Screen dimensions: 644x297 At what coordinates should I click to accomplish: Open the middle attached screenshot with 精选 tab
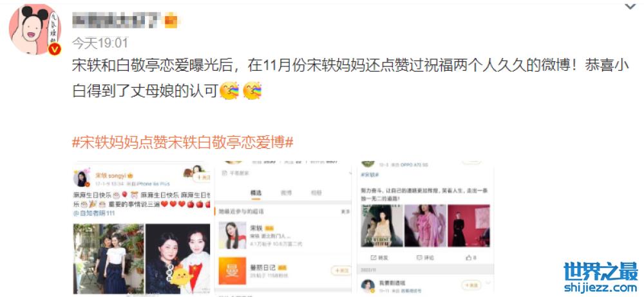pos(283,229)
